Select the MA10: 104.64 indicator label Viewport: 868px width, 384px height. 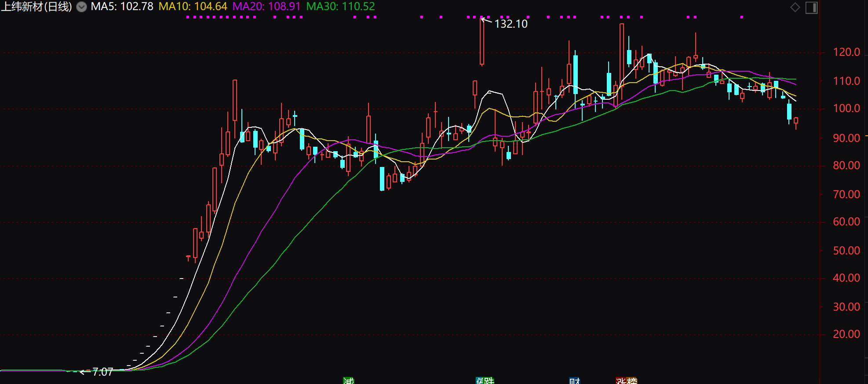[193, 7]
